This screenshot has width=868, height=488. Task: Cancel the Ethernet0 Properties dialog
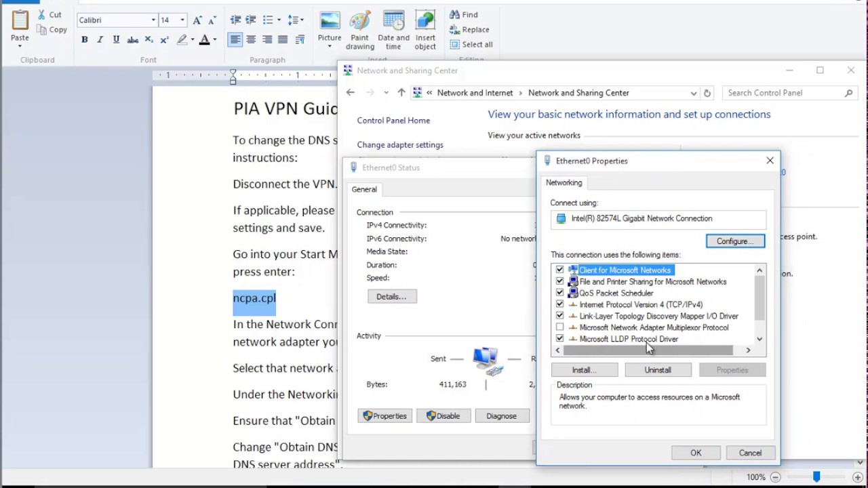(x=750, y=453)
